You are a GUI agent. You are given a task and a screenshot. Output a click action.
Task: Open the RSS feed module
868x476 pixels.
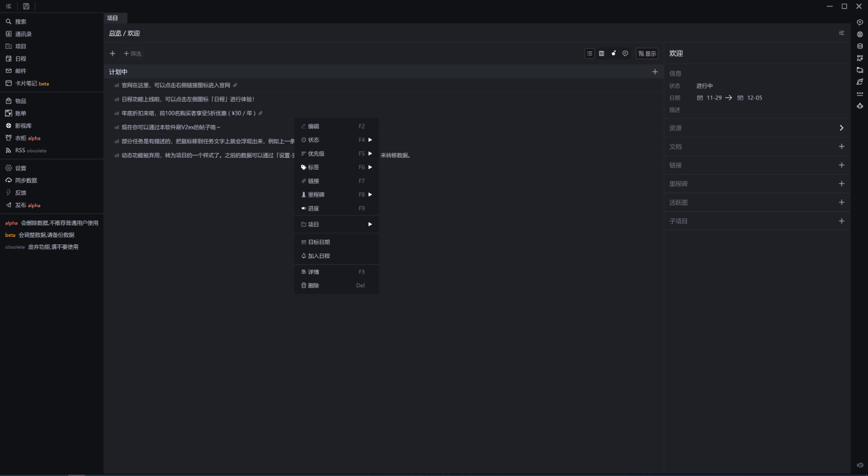click(20, 151)
